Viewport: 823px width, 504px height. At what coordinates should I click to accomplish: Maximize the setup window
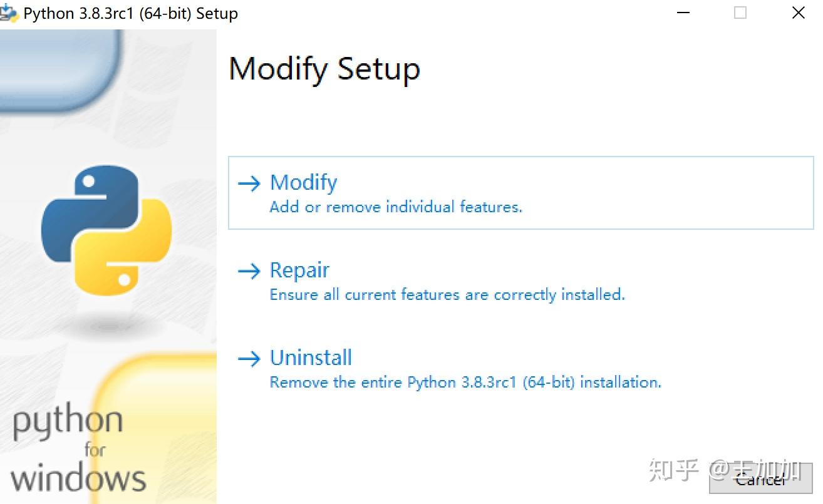click(740, 13)
